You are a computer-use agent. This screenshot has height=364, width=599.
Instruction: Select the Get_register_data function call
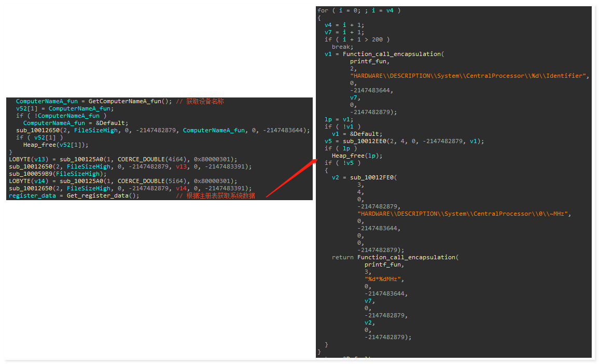(x=103, y=195)
